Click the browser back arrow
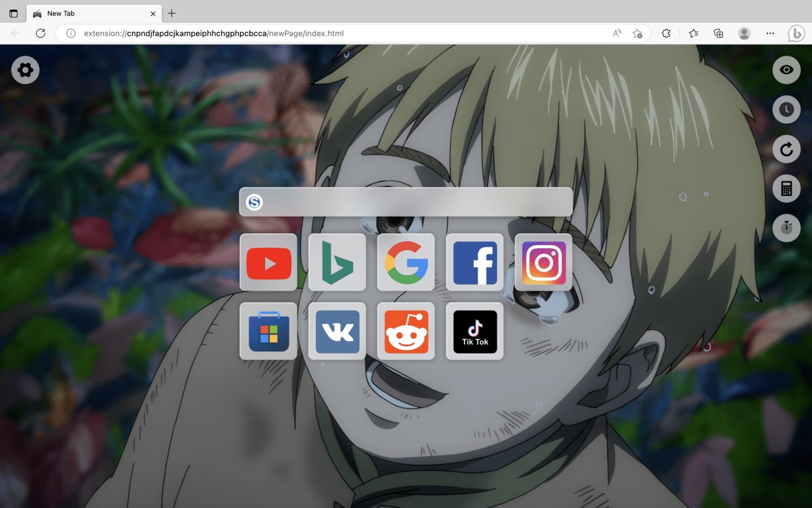 coord(16,33)
